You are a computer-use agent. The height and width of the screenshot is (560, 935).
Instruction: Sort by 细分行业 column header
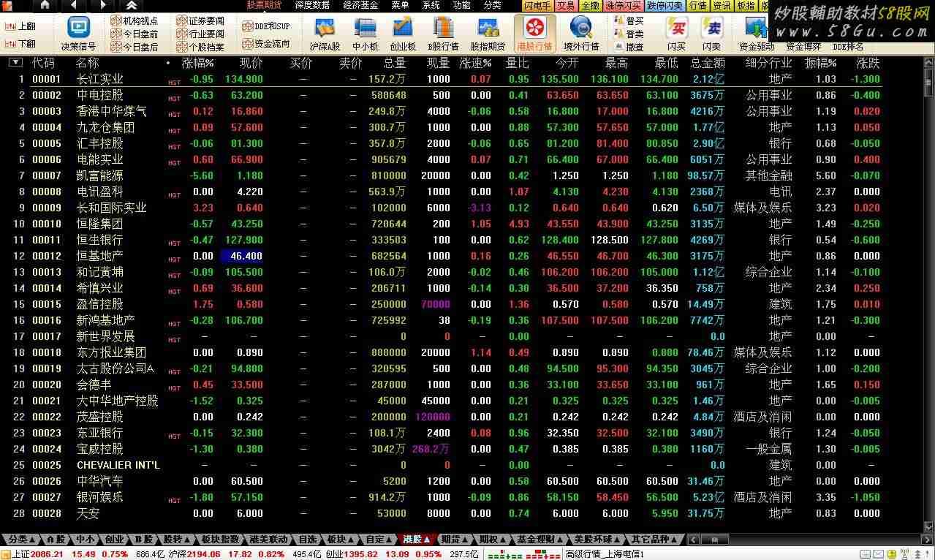[768, 64]
